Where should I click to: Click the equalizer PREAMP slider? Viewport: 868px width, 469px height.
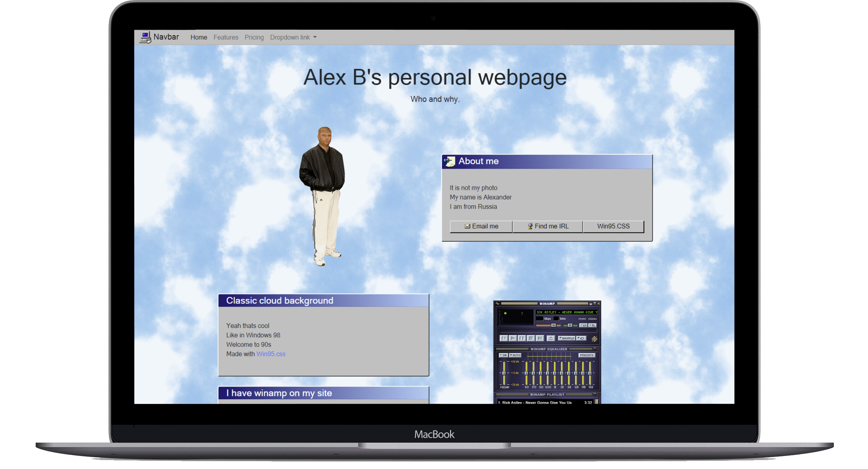point(504,373)
